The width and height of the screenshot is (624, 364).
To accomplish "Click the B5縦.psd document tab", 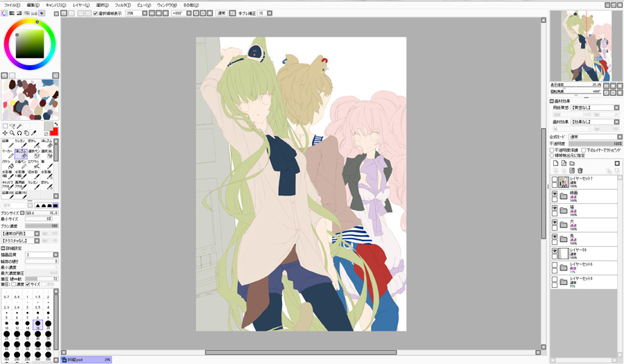I will (x=87, y=359).
